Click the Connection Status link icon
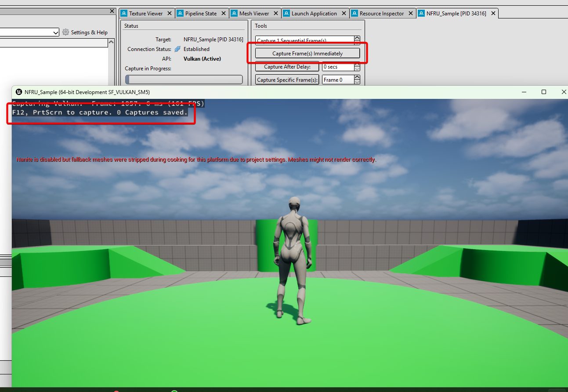 [x=177, y=49]
